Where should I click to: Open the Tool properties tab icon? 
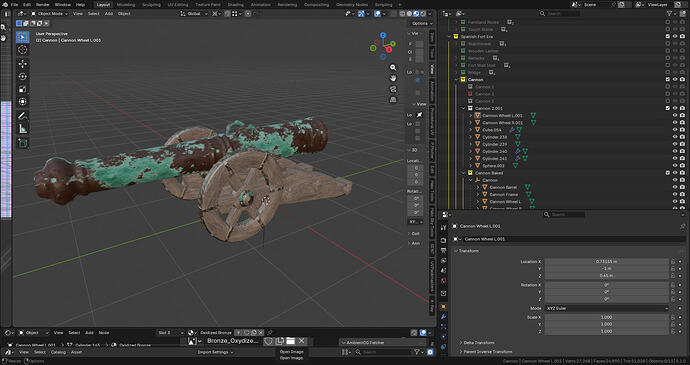click(444, 228)
